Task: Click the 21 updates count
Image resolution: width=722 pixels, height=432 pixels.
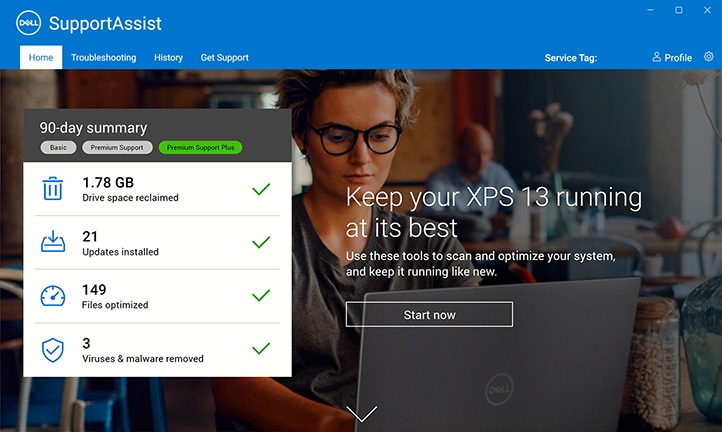Action: pos(90,237)
